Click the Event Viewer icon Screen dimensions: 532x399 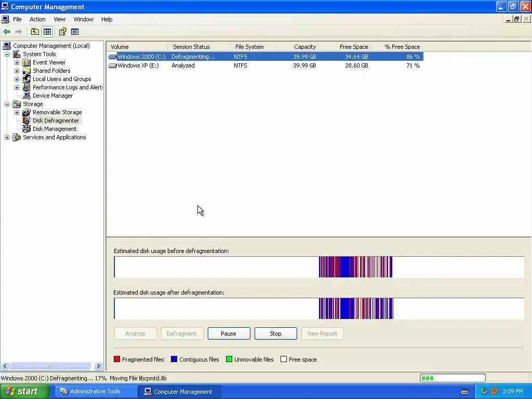click(x=26, y=62)
